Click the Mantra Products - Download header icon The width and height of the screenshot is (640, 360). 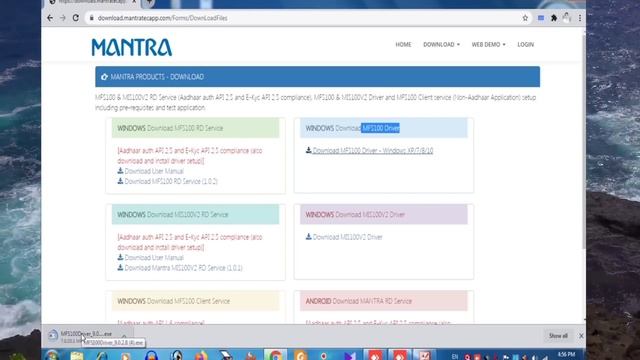pyautogui.click(x=104, y=77)
